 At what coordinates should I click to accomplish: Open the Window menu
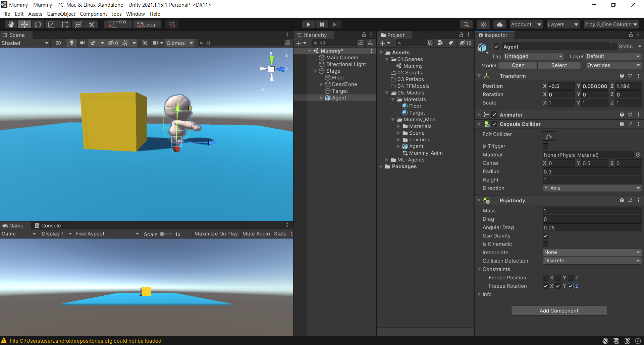135,14
